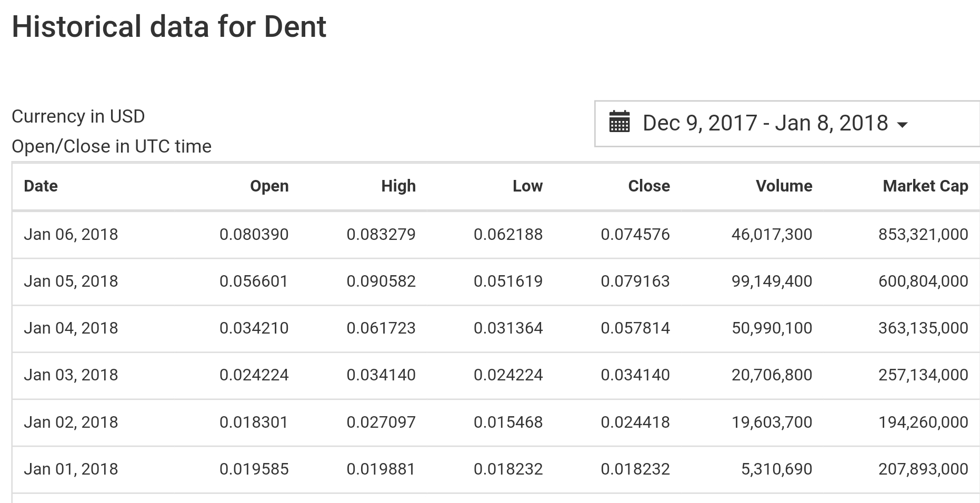Click the High column header
Screen dimensions: 980x503
(398, 186)
